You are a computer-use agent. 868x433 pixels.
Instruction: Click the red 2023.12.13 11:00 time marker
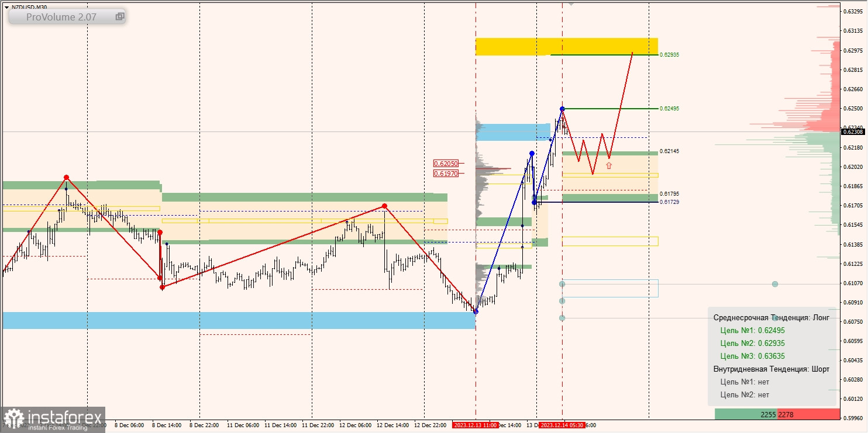(476, 425)
